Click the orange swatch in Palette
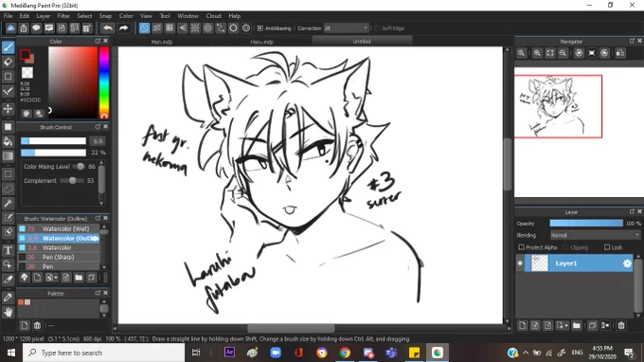Viewport: 644px width, 362px height. (x=21, y=302)
